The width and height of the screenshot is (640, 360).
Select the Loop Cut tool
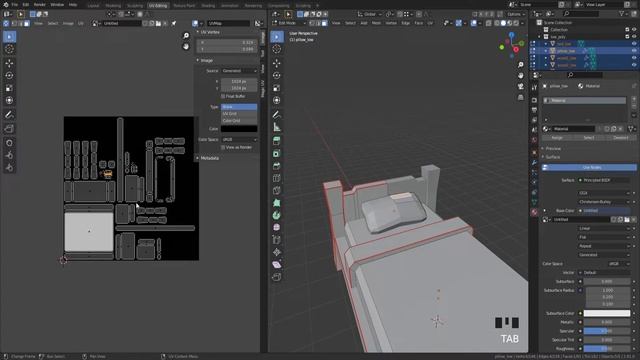277,178
